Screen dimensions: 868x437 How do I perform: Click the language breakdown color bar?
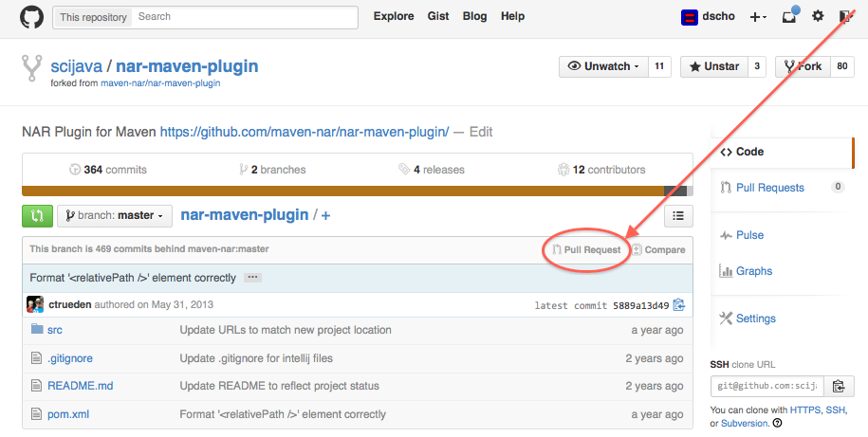[x=357, y=191]
